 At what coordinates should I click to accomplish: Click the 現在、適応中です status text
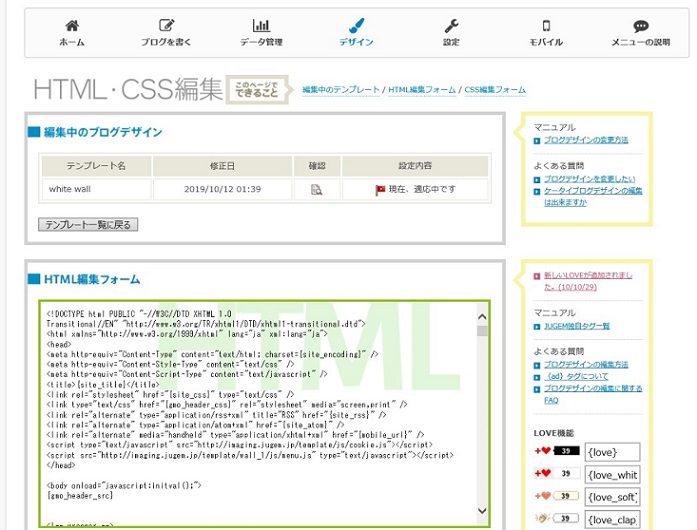pyautogui.click(x=422, y=189)
